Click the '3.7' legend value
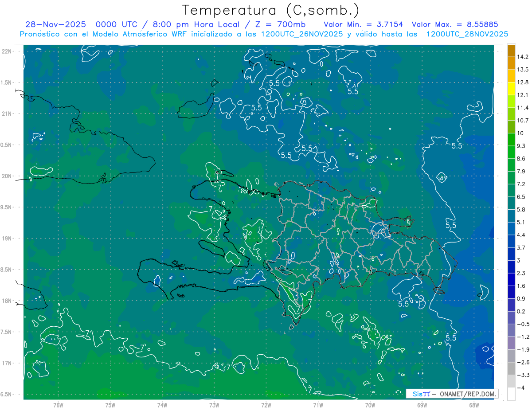Viewport: 532px width, 411px height. [521, 247]
